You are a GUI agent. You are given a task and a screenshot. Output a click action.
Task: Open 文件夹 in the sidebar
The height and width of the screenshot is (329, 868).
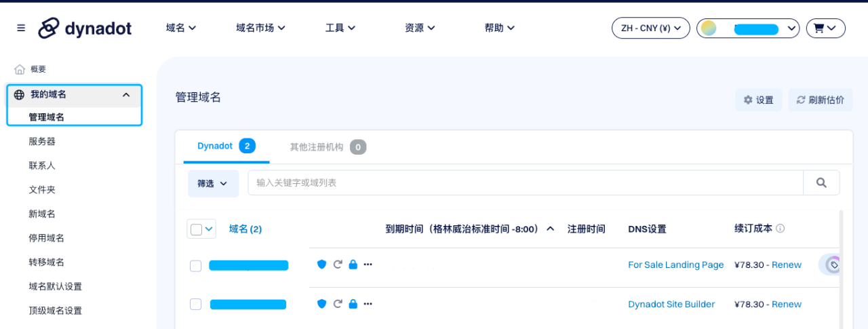pos(42,190)
